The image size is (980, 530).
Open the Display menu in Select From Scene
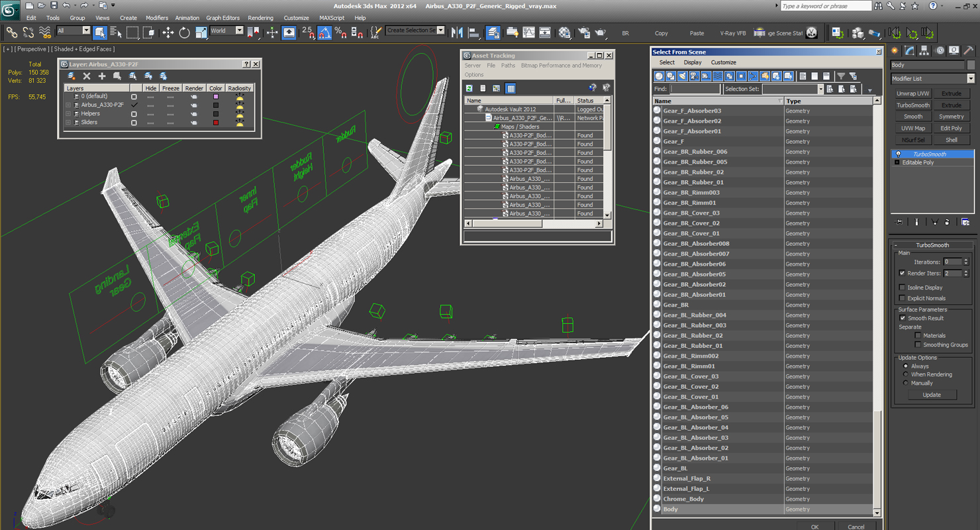[693, 62]
